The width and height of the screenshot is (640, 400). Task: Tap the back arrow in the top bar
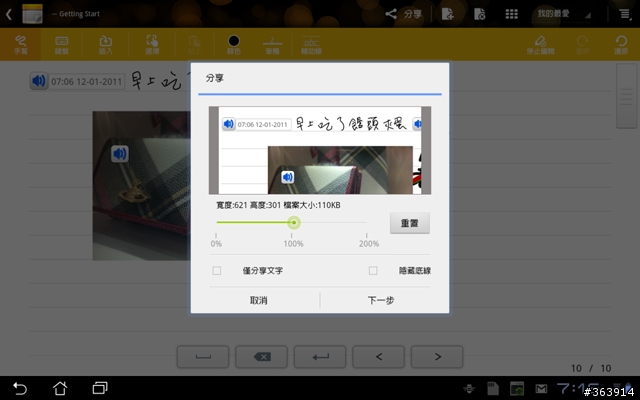[9, 14]
